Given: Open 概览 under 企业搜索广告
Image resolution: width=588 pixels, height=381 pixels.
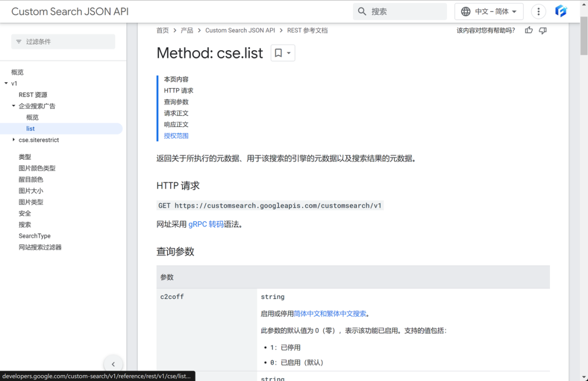Looking at the screenshot, I should tap(32, 117).
